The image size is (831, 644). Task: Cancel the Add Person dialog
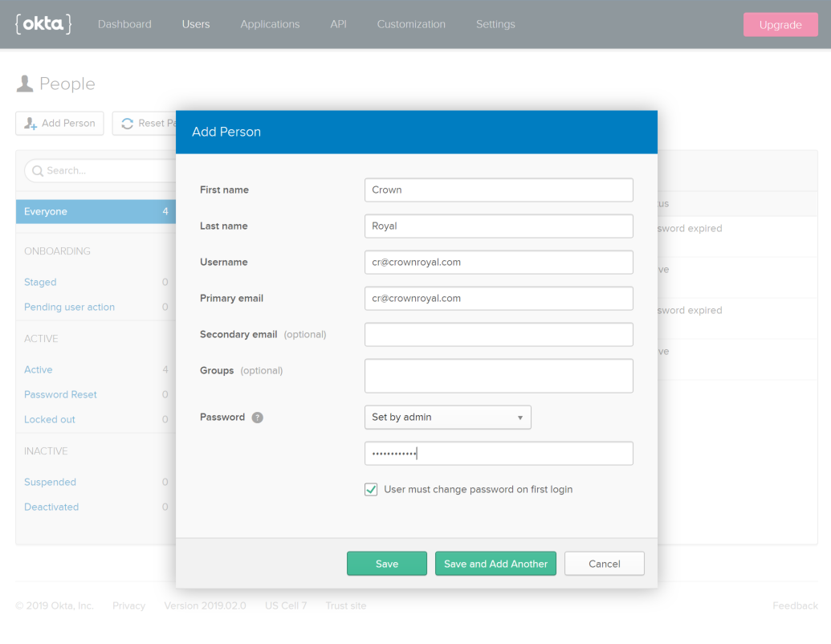604,564
